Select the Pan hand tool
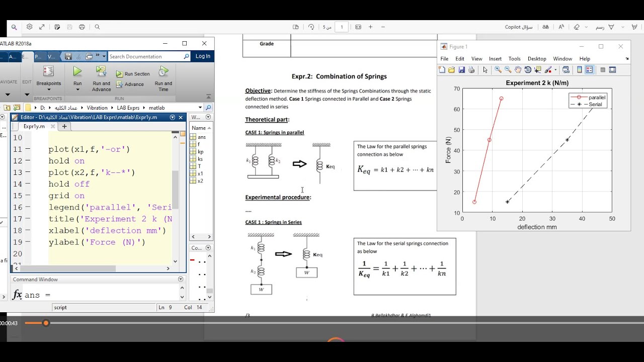644x362 pixels. pos(518,70)
